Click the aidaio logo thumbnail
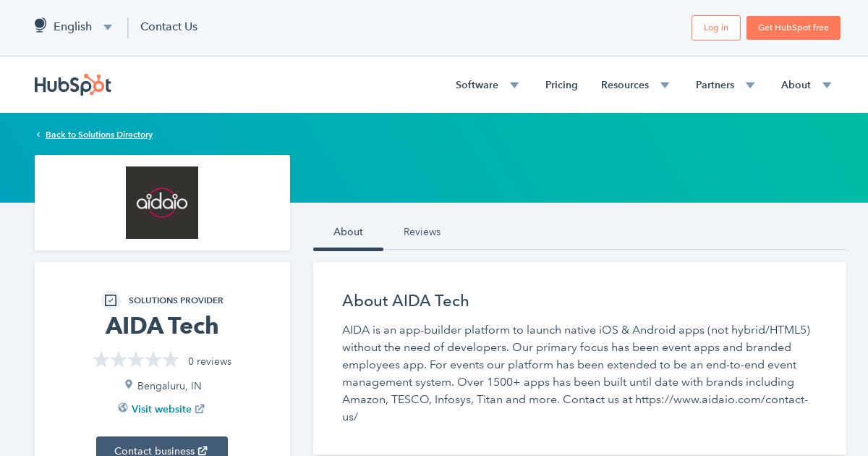868x456 pixels. click(x=162, y=203)
